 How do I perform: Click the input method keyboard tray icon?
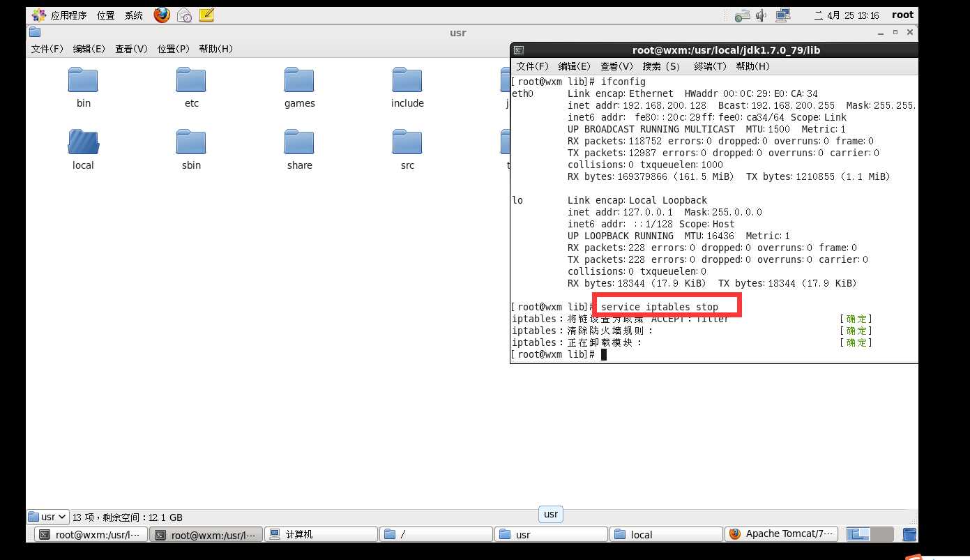[743, 15]
